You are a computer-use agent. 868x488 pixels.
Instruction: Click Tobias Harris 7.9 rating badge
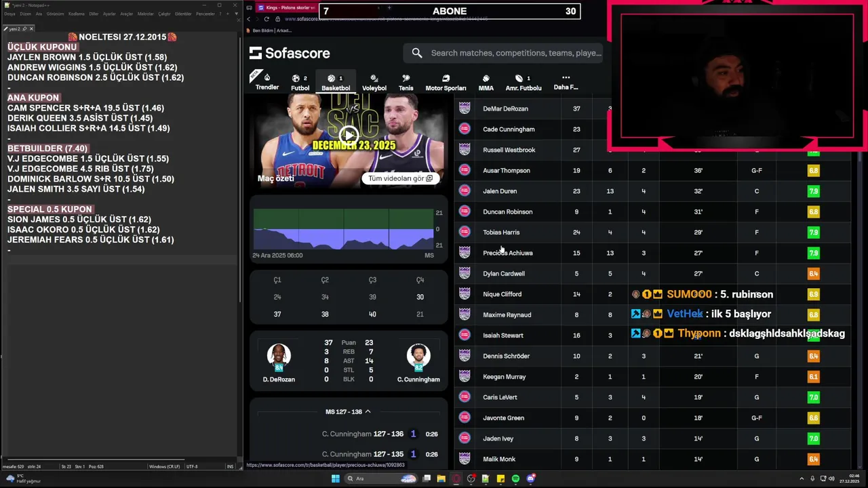(x=813, y=232)
